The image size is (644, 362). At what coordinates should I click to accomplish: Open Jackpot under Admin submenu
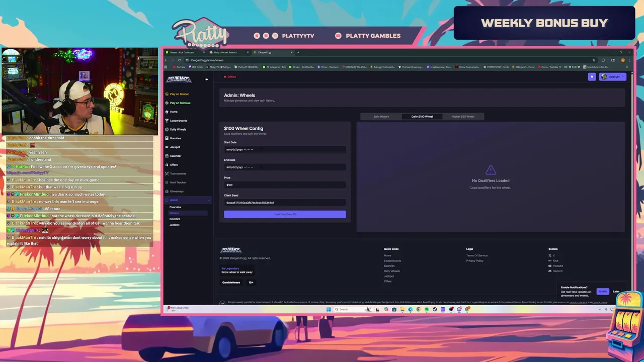tap(174, 225)
